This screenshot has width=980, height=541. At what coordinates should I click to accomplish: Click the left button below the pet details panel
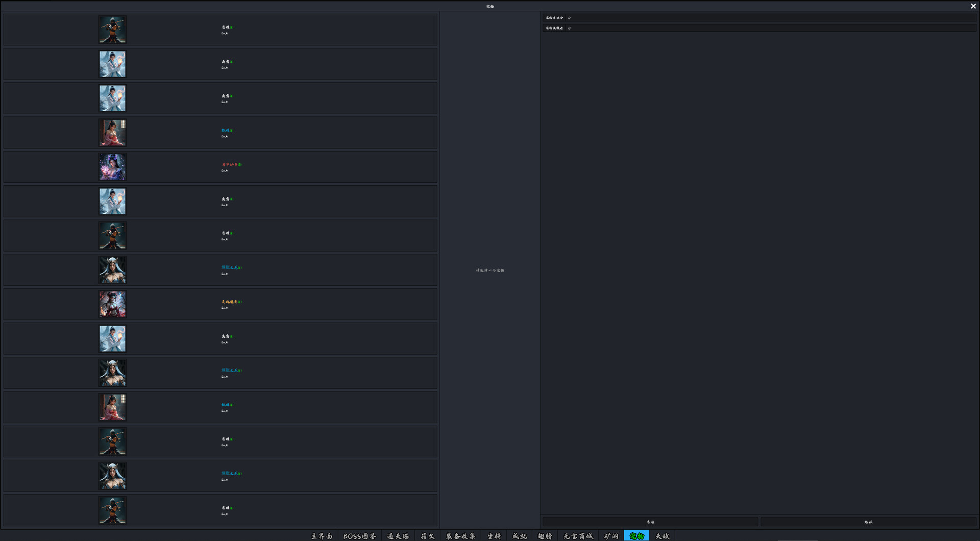coord(650,522)
